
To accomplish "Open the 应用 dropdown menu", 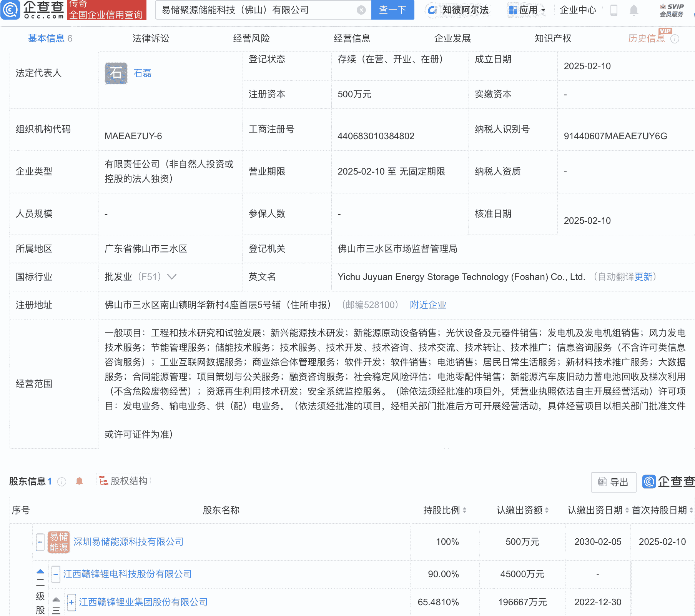I will 527,10.
